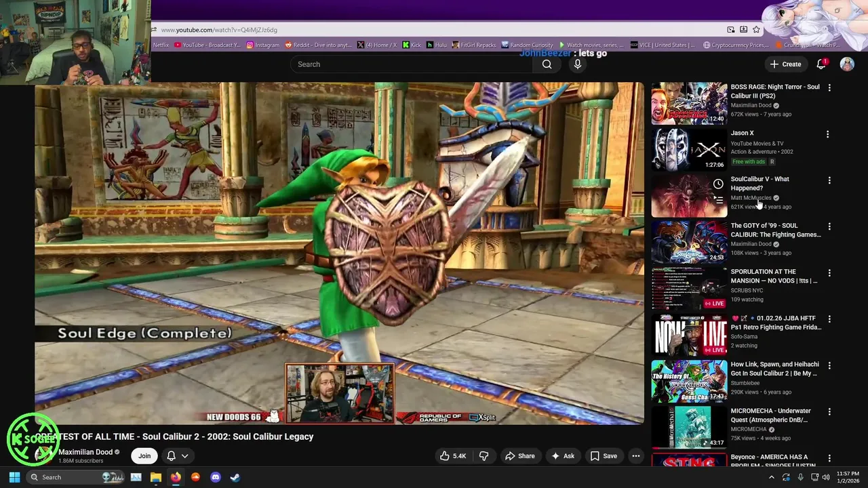Open the Random Curiosity bookmark
The image size is (868, 488).
528,45
